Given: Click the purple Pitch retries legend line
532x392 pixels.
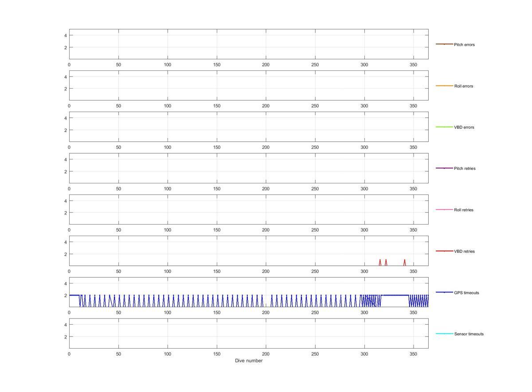Looking at the screenshot, I should click(444, 168).
